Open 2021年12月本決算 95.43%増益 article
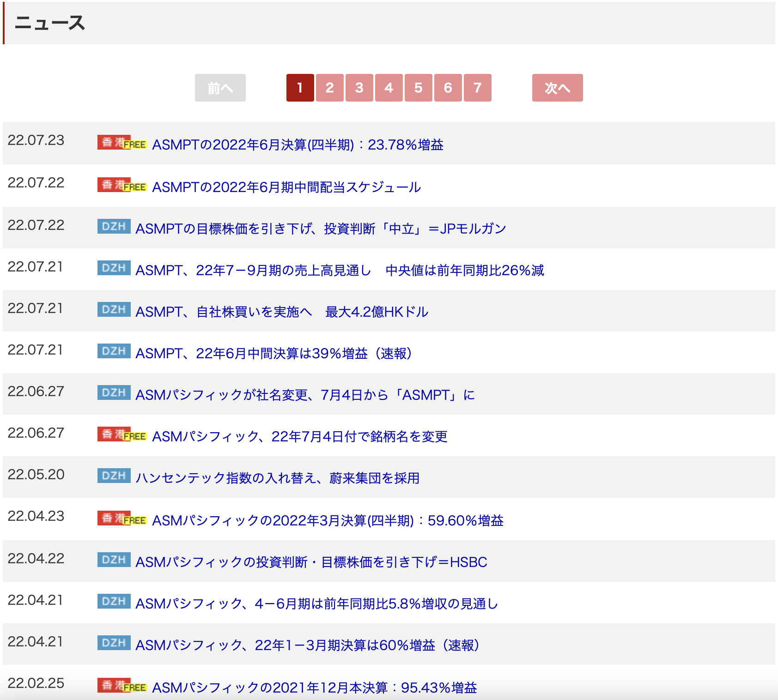 pos(315,688)
